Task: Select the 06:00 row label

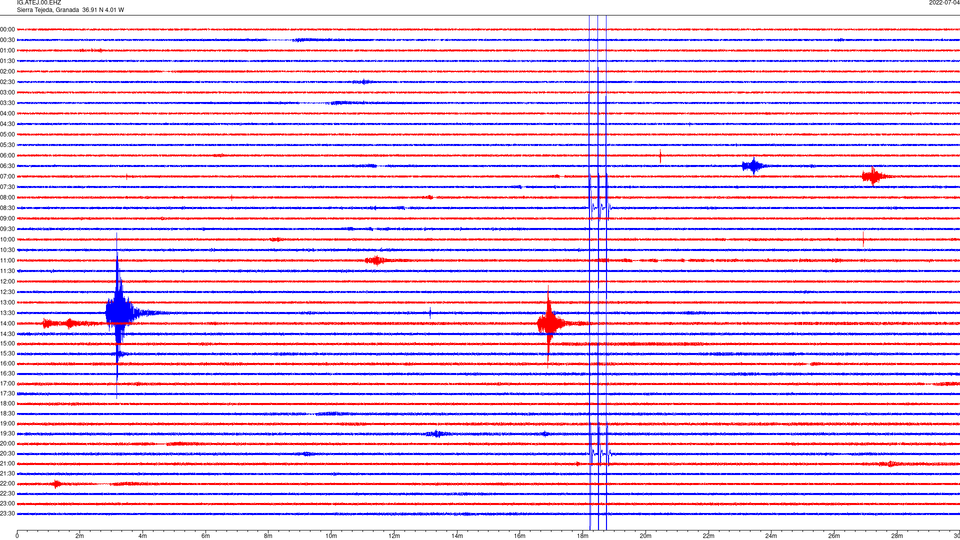Action: [7, 156]
